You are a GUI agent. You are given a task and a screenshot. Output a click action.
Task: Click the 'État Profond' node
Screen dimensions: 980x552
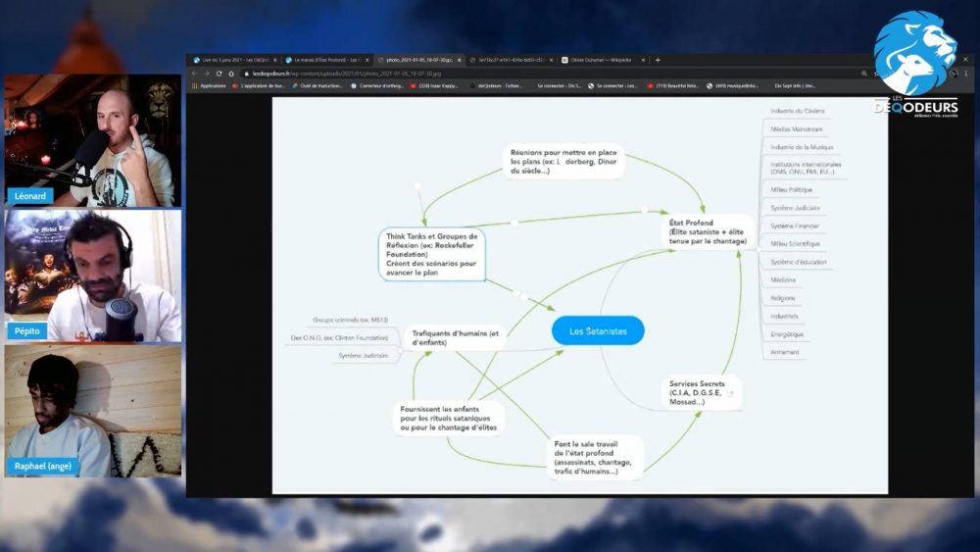tap(708, 232)
